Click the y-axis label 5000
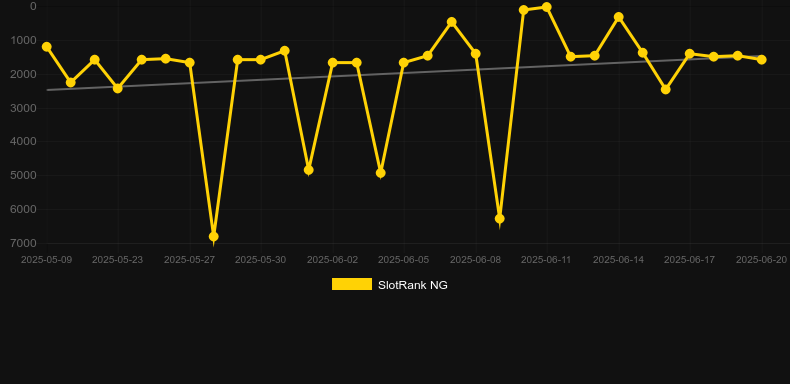 (x=23, y=175)
